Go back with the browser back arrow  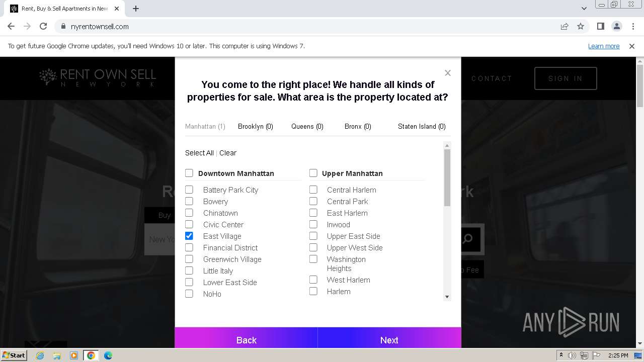click(x=11, y=26)
